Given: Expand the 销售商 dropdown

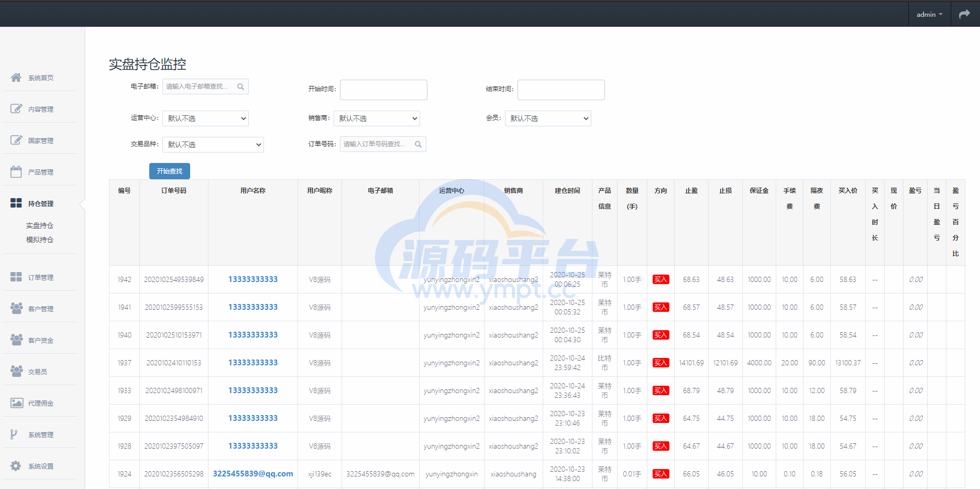Looking at the screenshot, I should 377,118.
